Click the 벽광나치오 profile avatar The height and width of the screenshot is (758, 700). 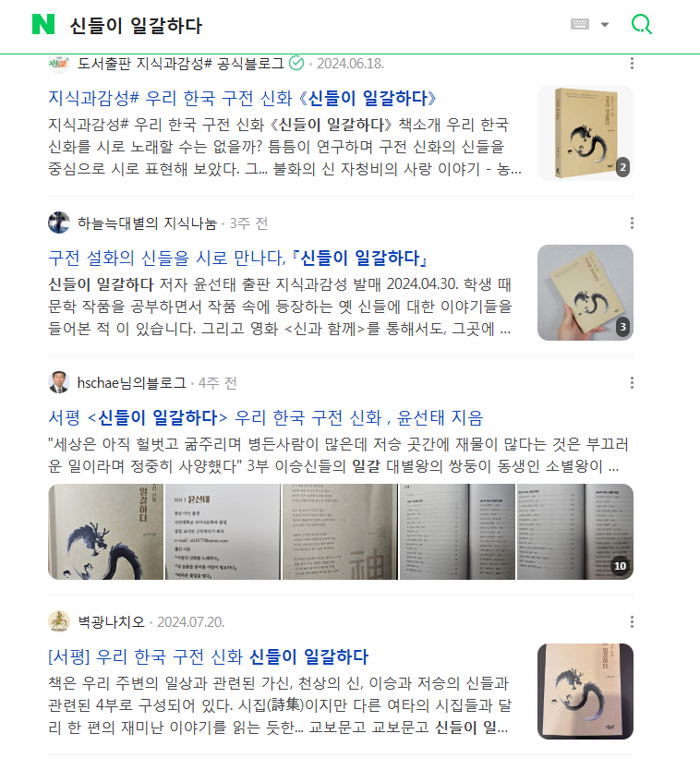click(59, 621)
